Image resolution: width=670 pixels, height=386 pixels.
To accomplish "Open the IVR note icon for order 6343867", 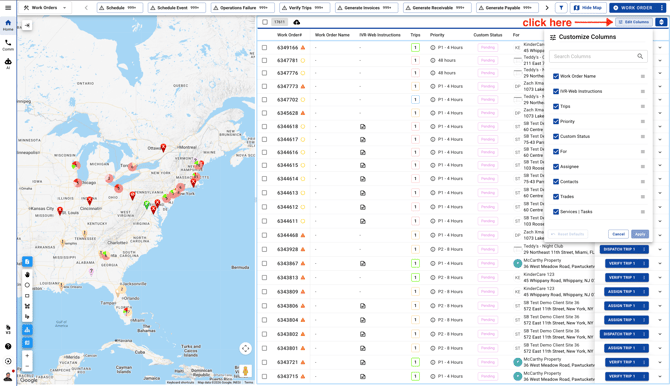I will pos(363,263).
